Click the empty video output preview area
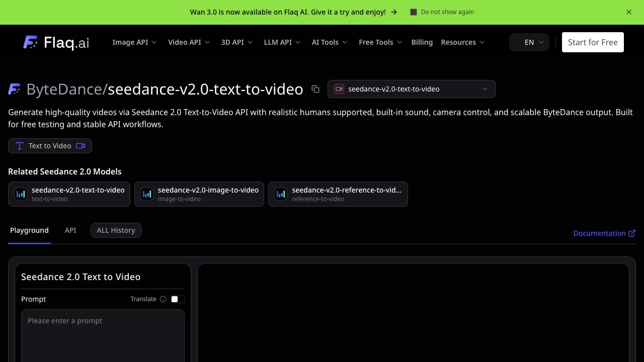This screenshot has height=362, width=644. coord(413,313)
